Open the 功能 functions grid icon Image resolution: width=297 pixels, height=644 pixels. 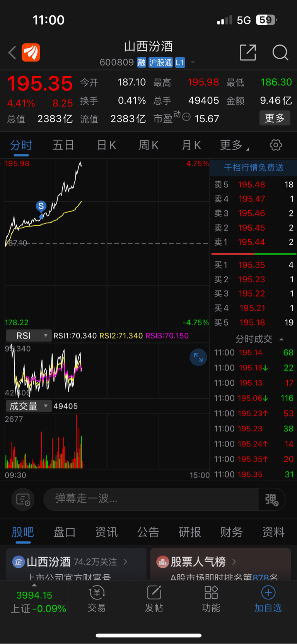[x=211, y=599]
